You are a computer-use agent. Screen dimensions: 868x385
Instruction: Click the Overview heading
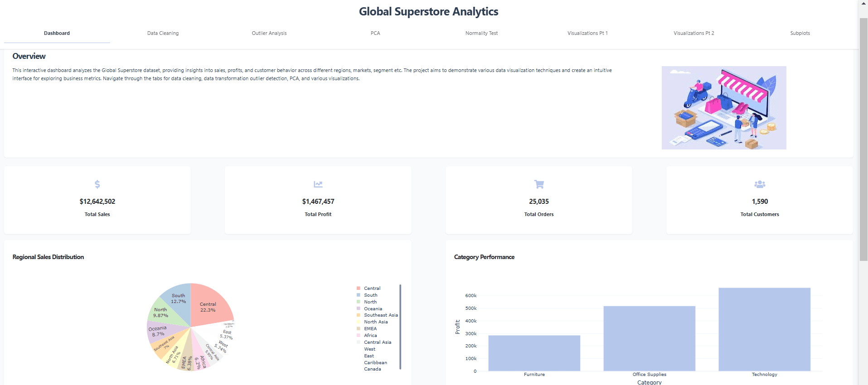pyautogui.click(x=29, y=56)
